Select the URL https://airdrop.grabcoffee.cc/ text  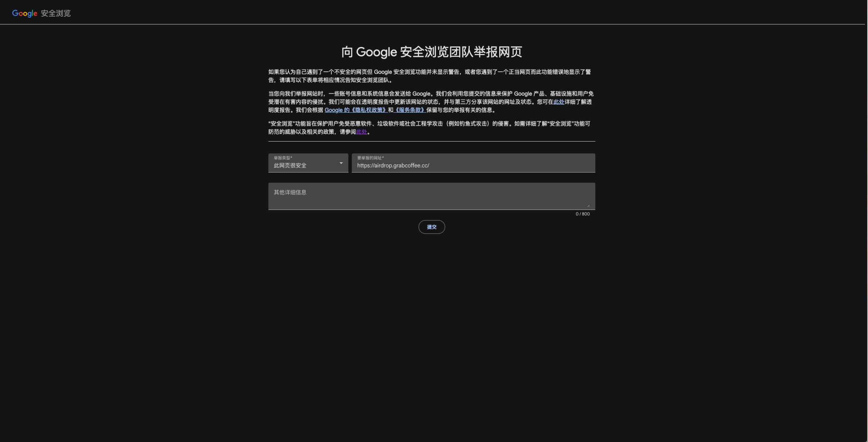[393, 165]
